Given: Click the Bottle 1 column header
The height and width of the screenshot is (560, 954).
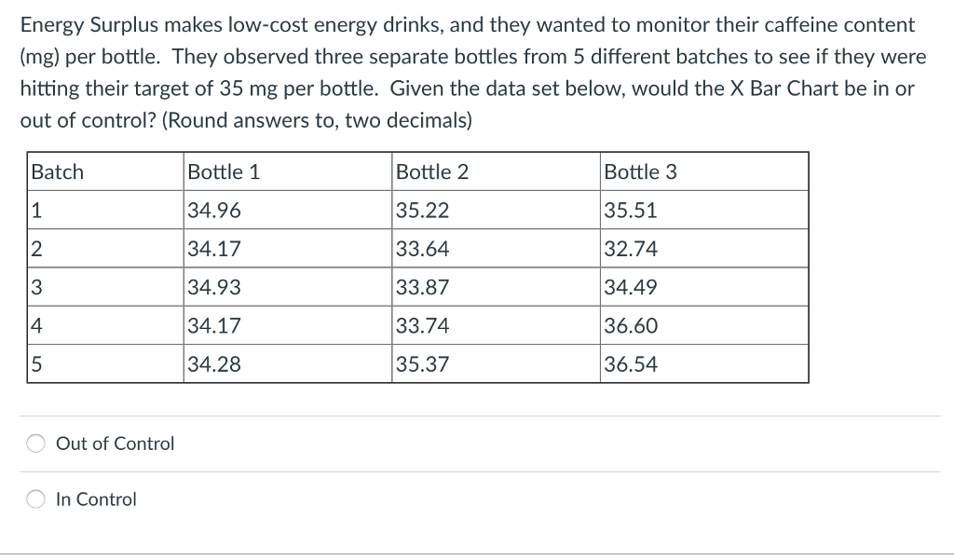Looking at the screenshot, I should click(x=288, y=171).
